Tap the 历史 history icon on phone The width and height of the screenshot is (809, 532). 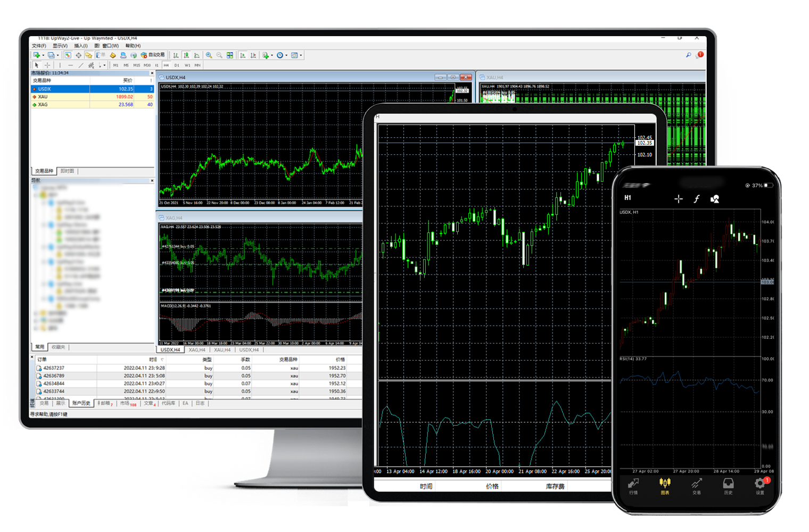pyautogui.click(x=728, y=485)
